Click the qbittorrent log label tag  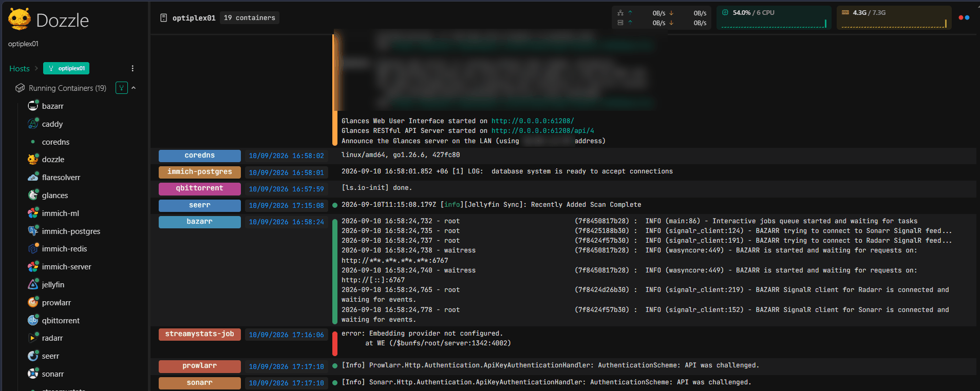[x=200, y=188]
